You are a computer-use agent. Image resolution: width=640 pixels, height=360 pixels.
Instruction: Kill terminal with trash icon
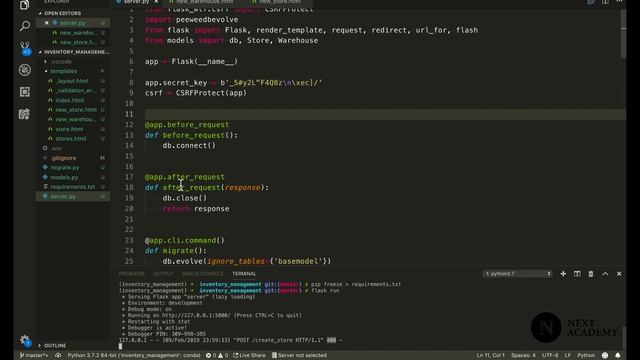[x=591, y=274]
